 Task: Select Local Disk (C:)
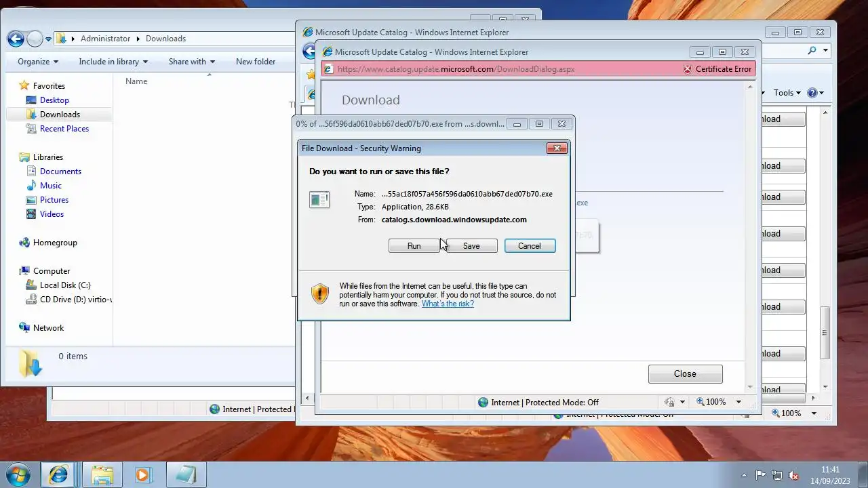(65, 285)
